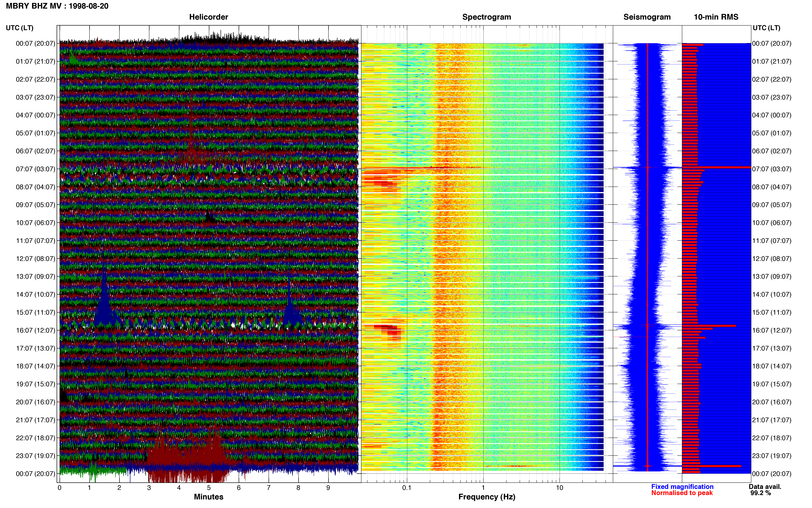Click the left time label '01:07 (21:07)'
The image size is (812, 508).
coord(35,61)
